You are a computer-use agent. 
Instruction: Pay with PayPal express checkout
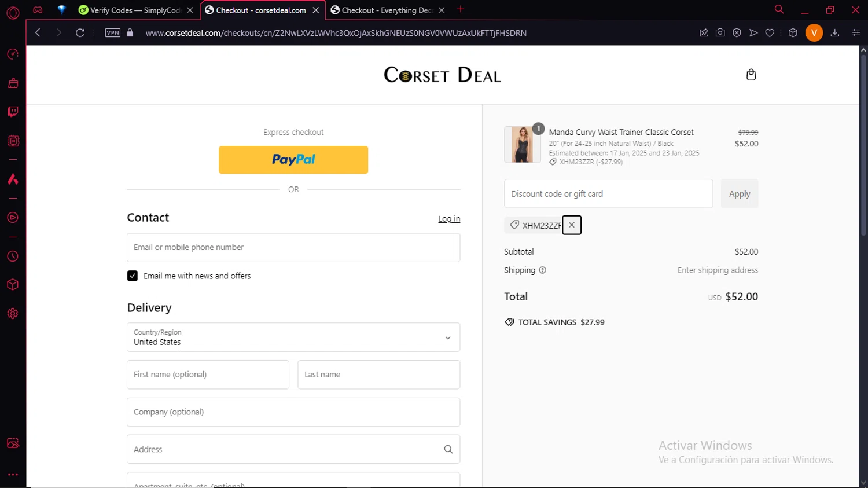tap(293, 160)
